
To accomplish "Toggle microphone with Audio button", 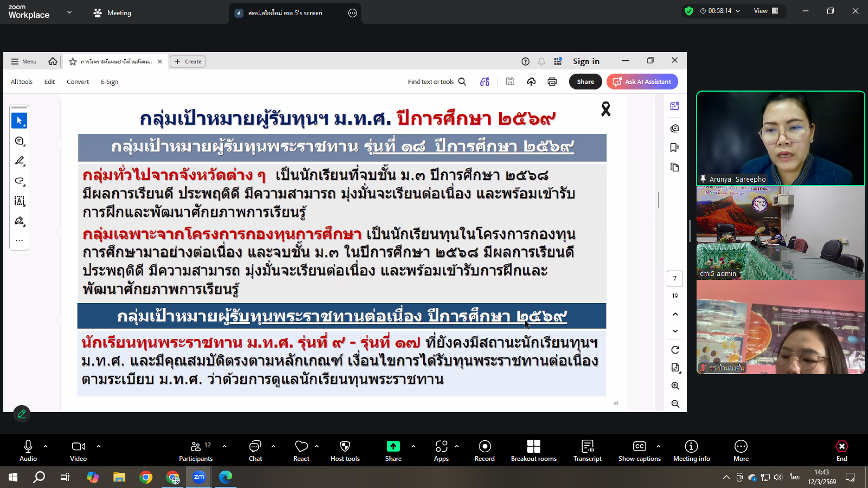I will [x=28, y=451].
